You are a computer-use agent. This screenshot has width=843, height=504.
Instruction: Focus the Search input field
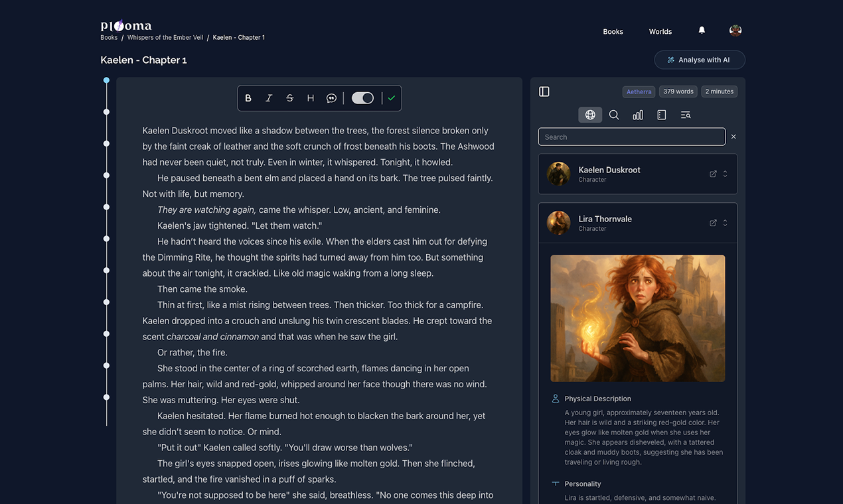pos(632,137)
